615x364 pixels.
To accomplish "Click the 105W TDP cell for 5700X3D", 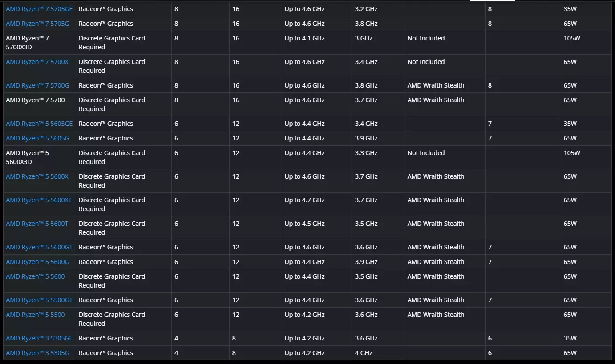I will [586, 43].
